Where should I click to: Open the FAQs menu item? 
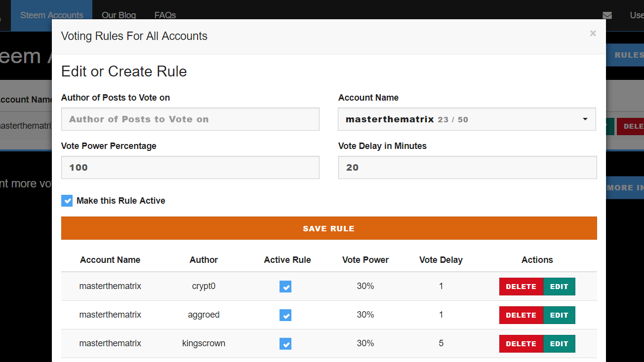coord(165,15)
